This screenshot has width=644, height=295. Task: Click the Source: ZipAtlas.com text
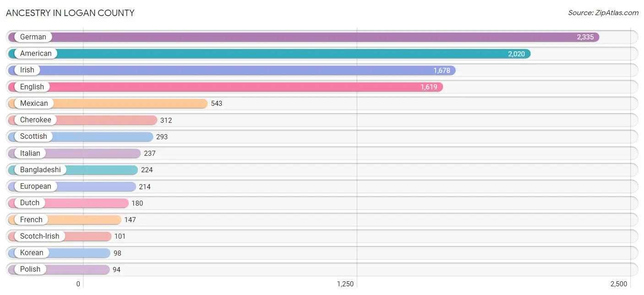(x=603, y=13)
